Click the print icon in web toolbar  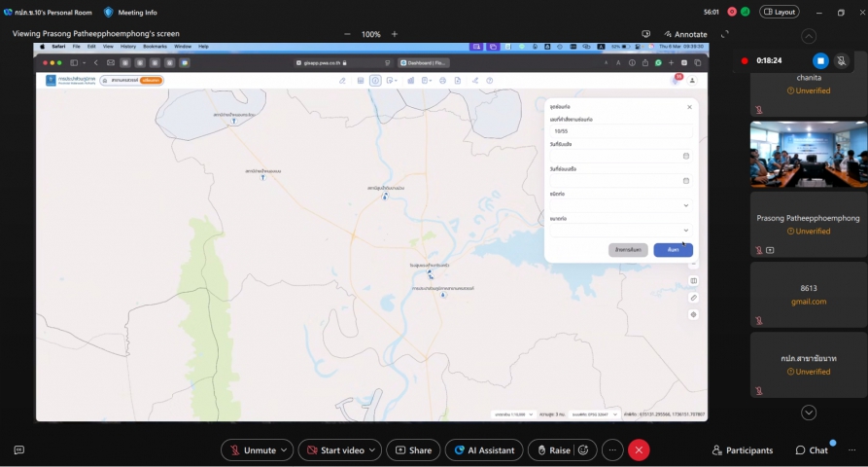tap(442, 81)
